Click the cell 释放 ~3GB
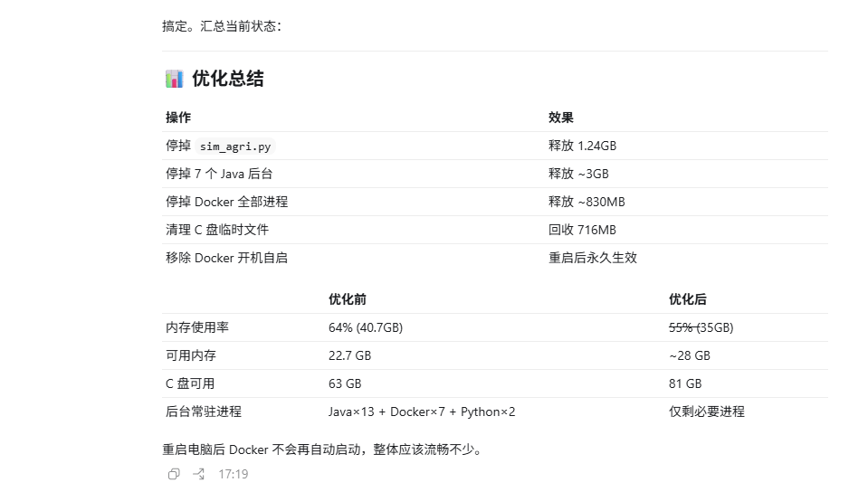 [578, 174]
